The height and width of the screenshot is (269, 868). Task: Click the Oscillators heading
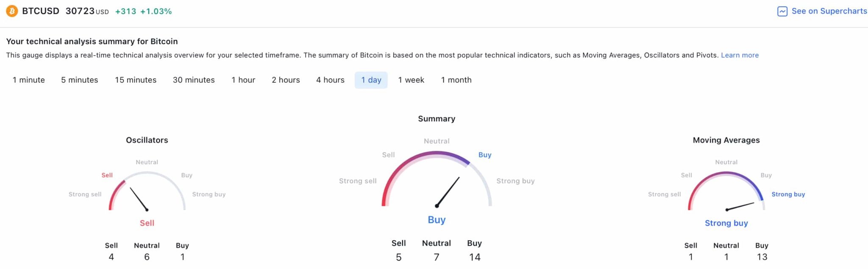pyautogui.click(x=147, y=140)
